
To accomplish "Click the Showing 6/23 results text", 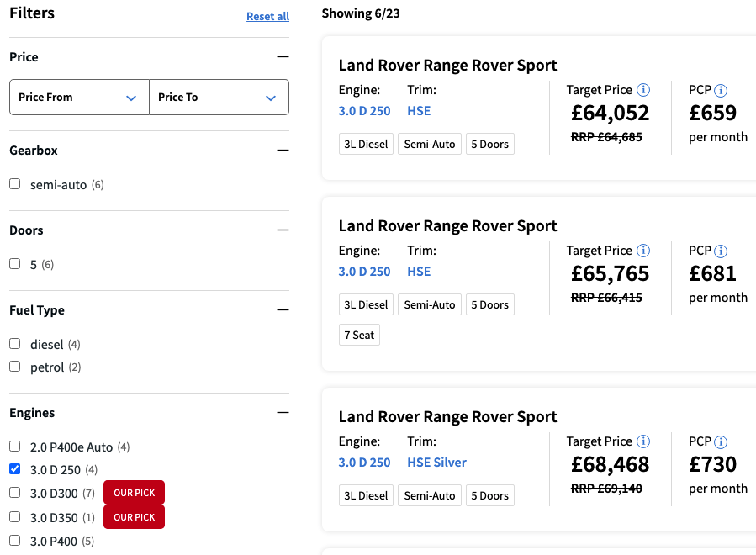I will pos(361,13).
